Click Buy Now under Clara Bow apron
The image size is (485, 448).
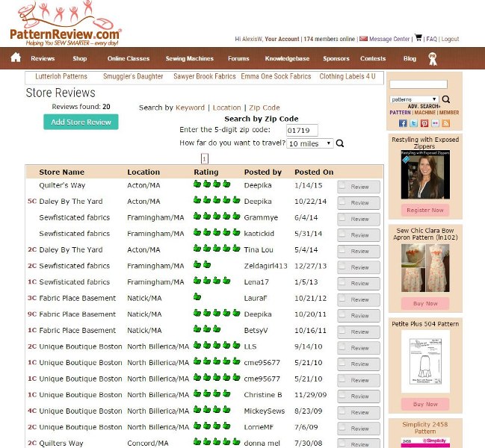pos(425,303)
